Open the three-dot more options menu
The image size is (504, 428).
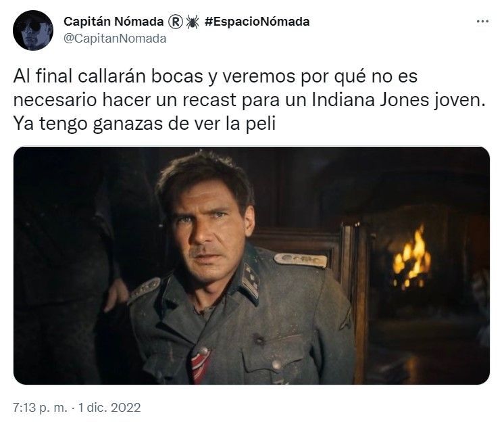click(482, 22)
